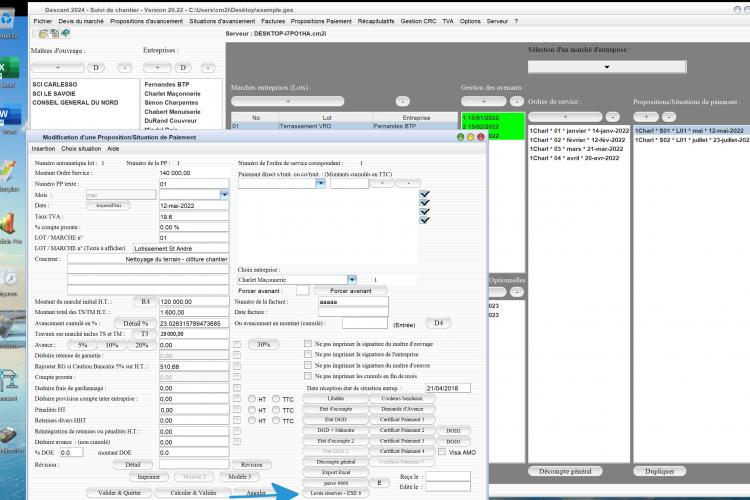Viewport: 750px width, 500px height.
Task: Click the Calculer & Valider button
Action: point(193,492)
